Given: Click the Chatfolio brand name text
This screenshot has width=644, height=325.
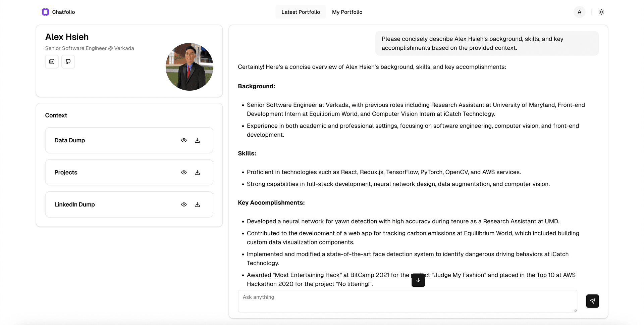Looking at the screenshot, I should [63, 12].
